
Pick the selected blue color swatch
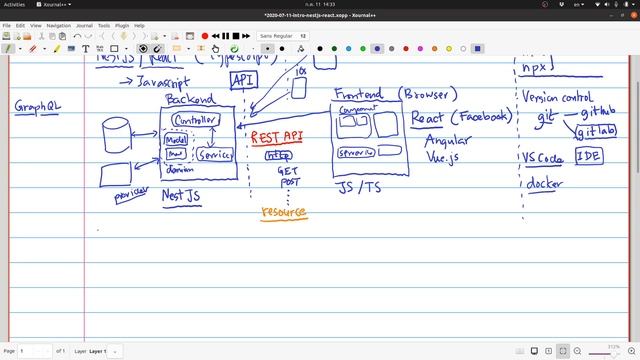tap(377, 49)
